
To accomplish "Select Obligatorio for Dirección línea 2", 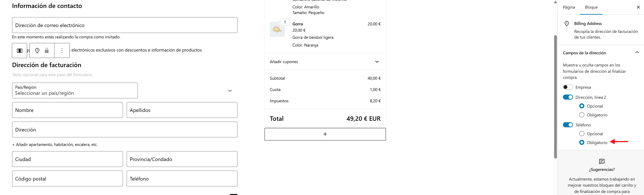I will point(582,115).
